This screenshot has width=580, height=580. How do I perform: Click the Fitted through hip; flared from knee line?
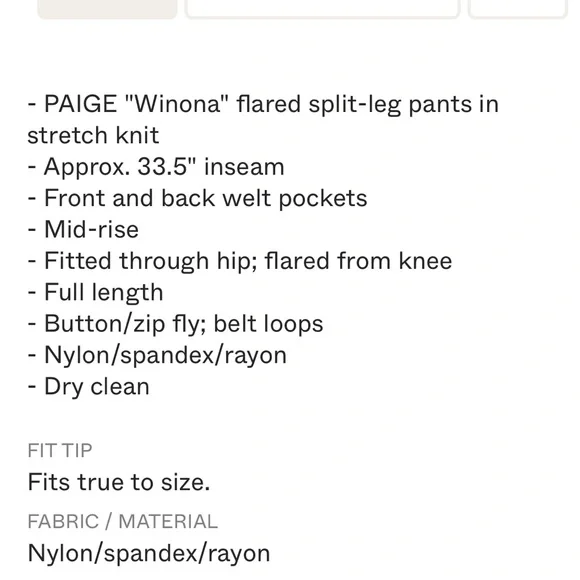240,261
